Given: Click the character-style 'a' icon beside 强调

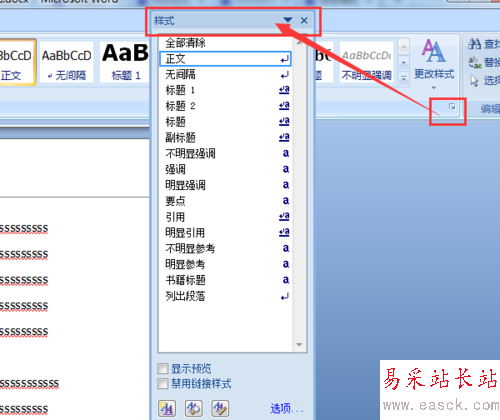Looking at the screenshot, I should coord(286,169).
